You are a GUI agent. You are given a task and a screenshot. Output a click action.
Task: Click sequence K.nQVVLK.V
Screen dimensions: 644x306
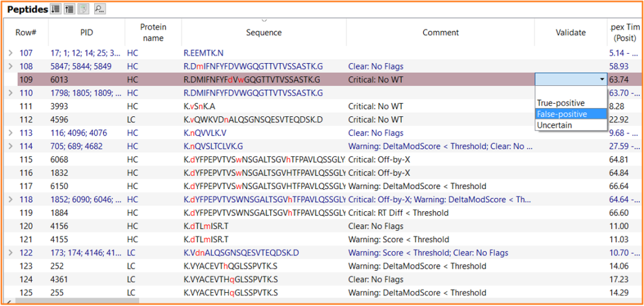click(x=205, y=133)
